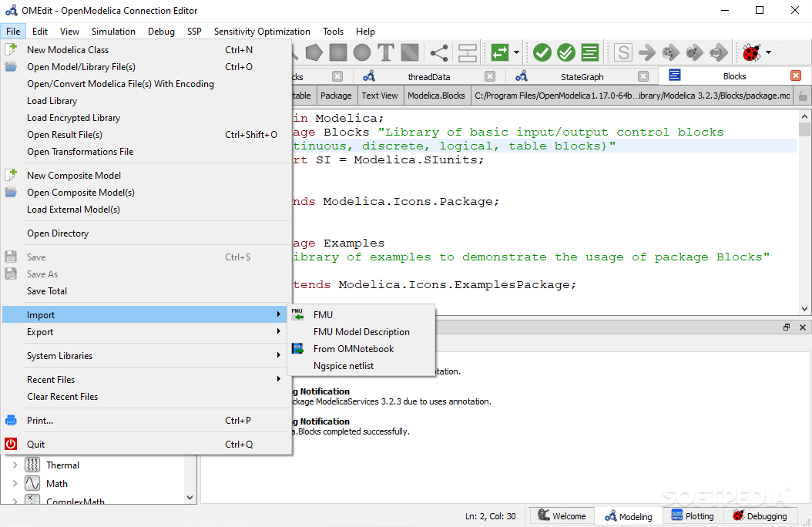Image resolution: width=812 pixels, height=527 pixels.
Task: Click the Check Model checkmark icon
Action: point(542,52)
